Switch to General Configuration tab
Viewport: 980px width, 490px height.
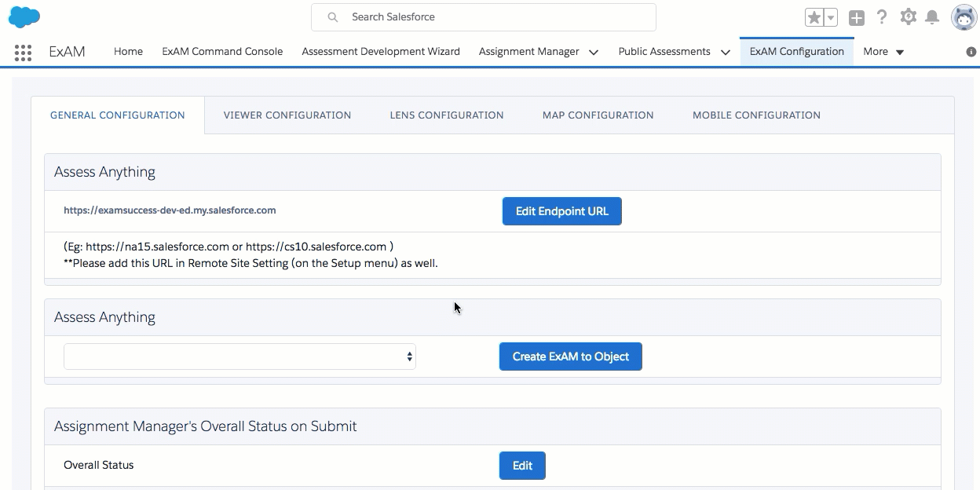[x=118, y=115]
